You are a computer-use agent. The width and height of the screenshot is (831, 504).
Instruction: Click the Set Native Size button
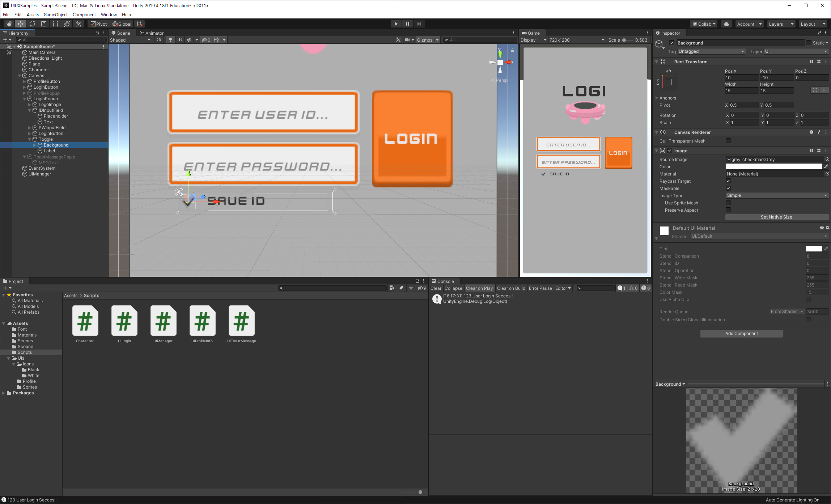point(776,217)
